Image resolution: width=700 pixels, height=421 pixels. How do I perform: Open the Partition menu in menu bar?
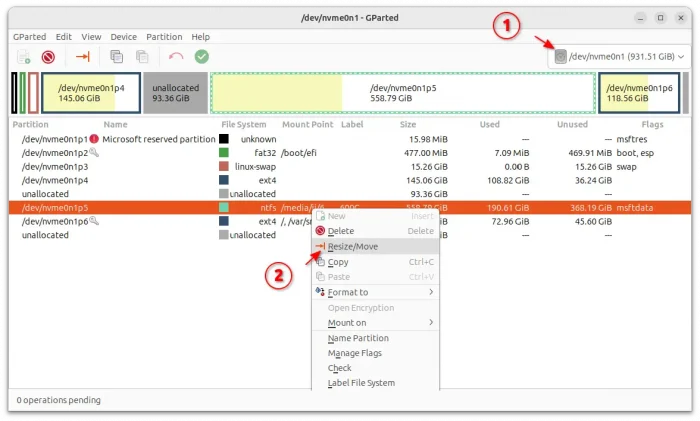tap(166, 37)
